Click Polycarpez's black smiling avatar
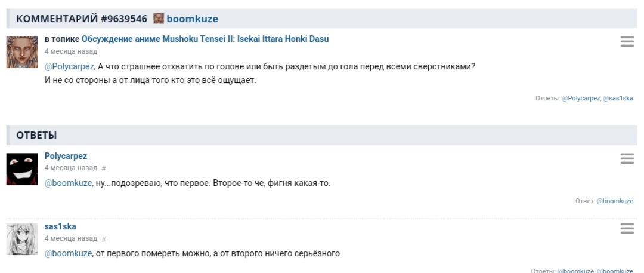644x273 pixels. pos(22,168)
